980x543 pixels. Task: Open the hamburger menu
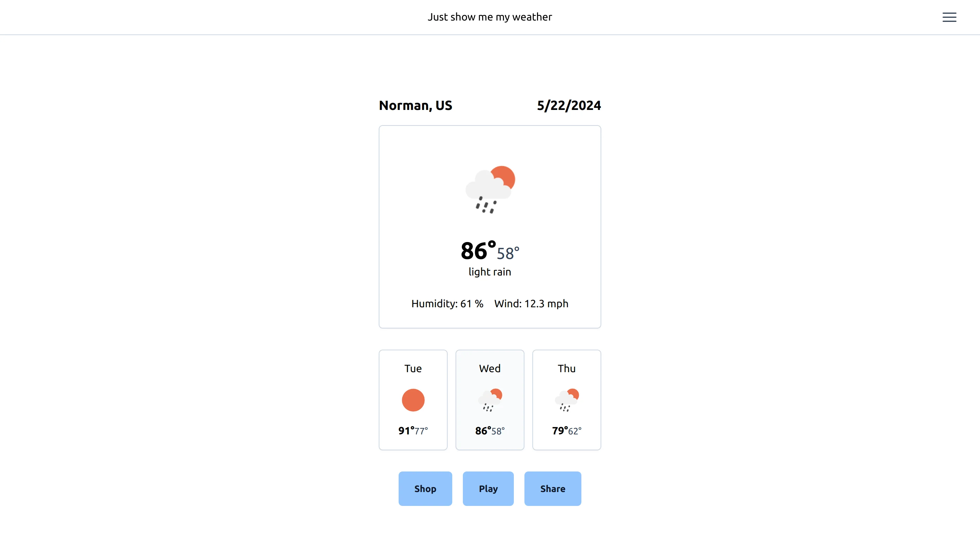(x=949, y=17)
